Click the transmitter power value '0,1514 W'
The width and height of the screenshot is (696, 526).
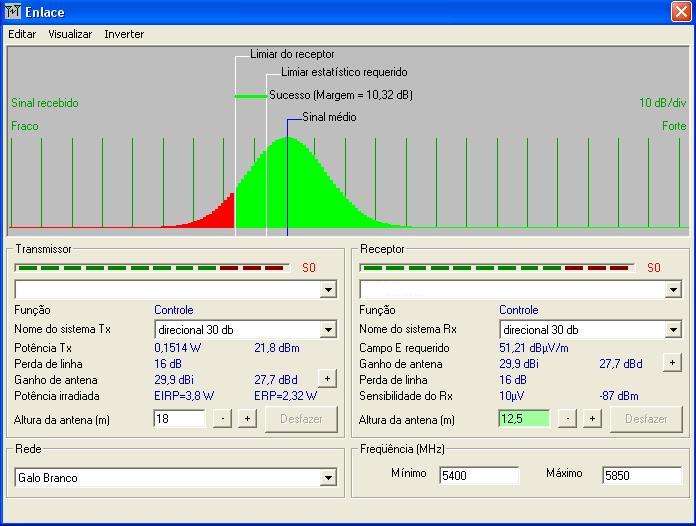click(178, 348)
